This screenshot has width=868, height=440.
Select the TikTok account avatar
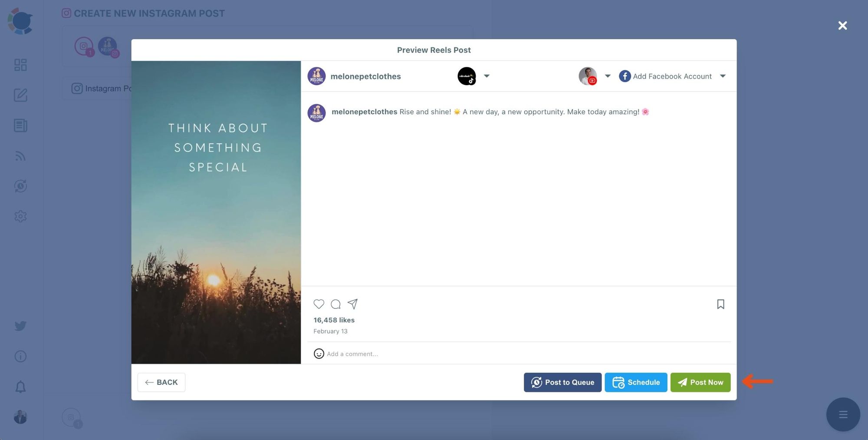click(x=467, y=76)
